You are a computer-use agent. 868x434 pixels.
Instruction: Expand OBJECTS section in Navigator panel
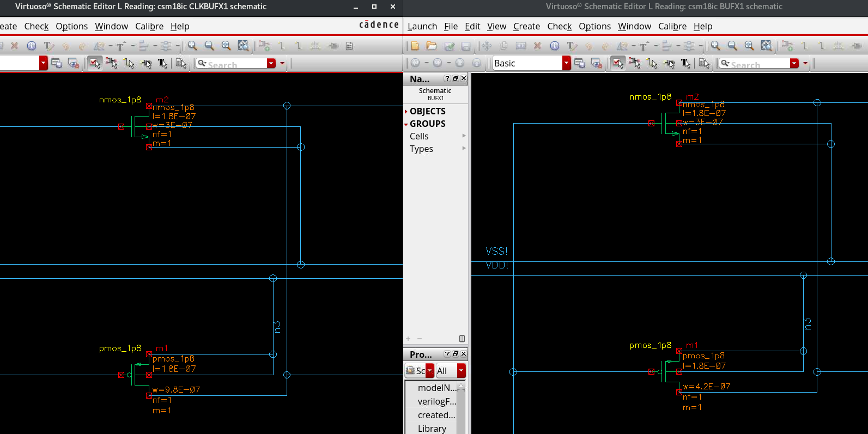(406, 112)
